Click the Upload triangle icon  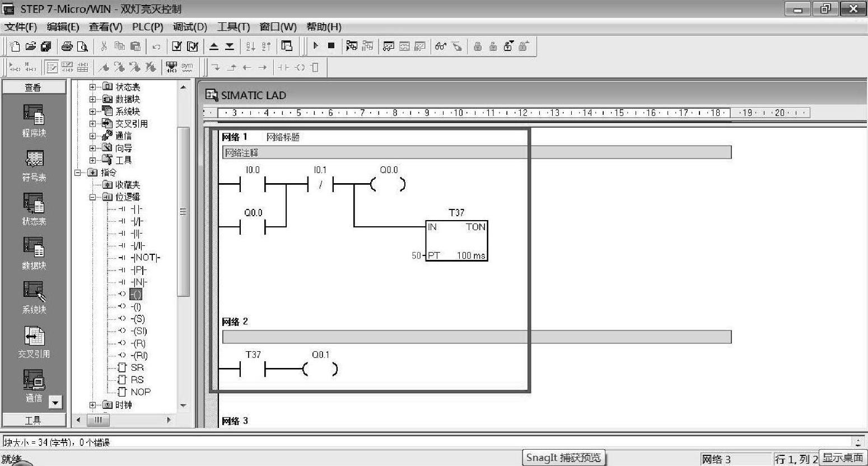pos(214,46)
